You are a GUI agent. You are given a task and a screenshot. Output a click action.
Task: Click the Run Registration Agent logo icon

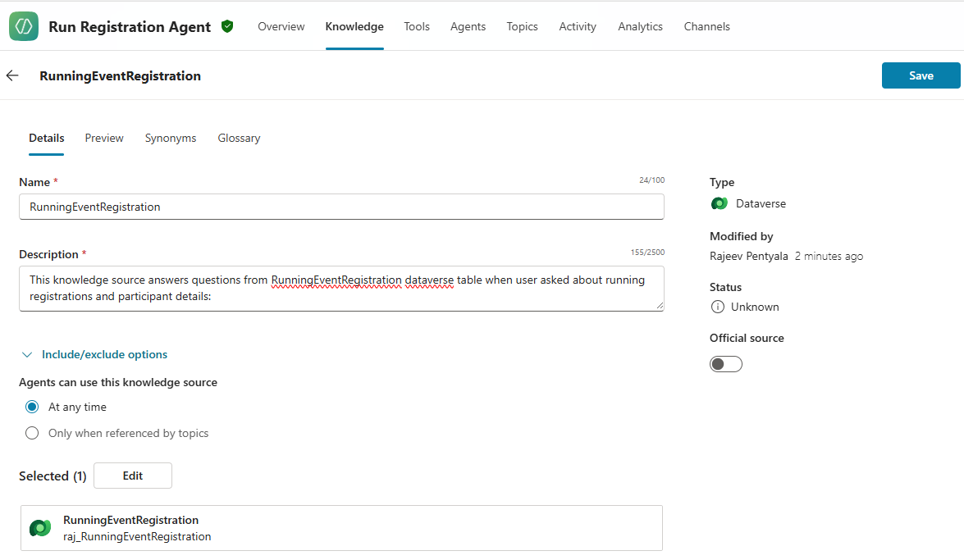coord(24,26)
